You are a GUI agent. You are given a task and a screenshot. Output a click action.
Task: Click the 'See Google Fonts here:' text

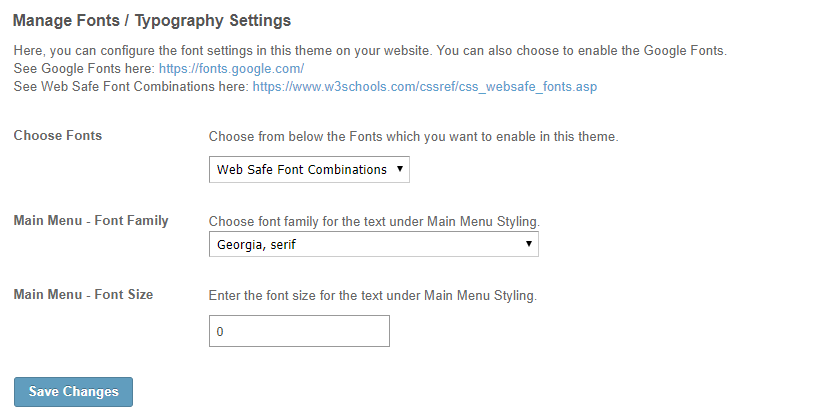pos(84,69)
